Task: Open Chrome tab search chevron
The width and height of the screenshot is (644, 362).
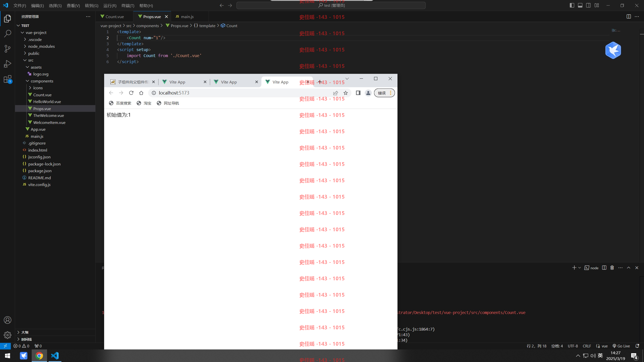Action: 347,79
